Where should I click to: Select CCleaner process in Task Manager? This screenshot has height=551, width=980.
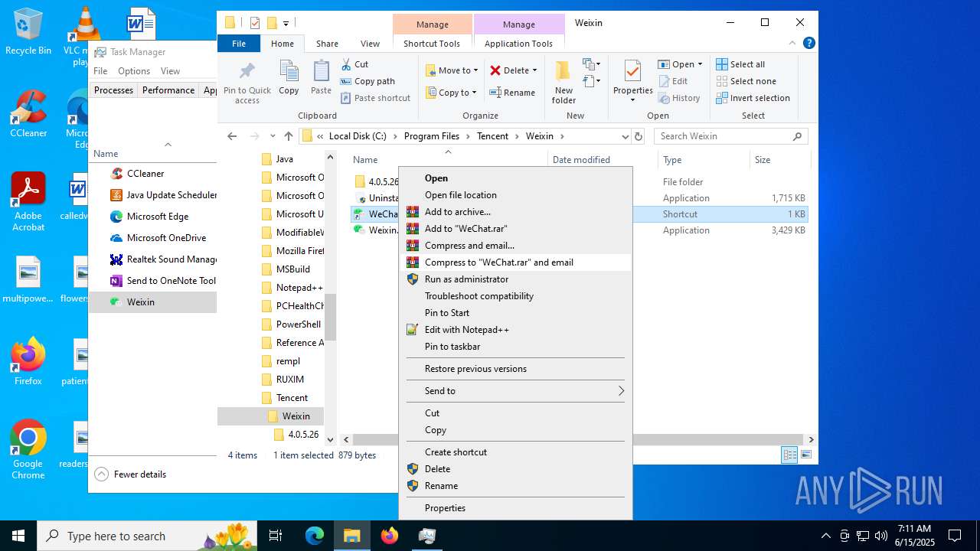153,174
